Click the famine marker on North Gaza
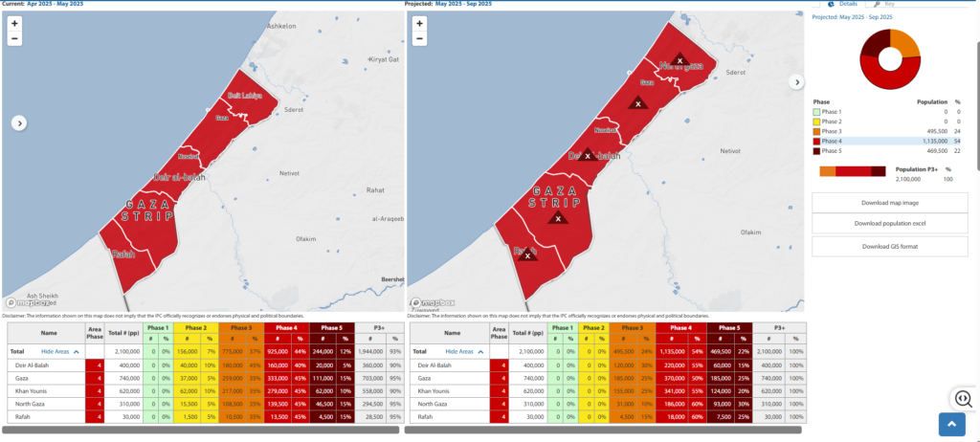Screen dimensions: 980x442 679,60
